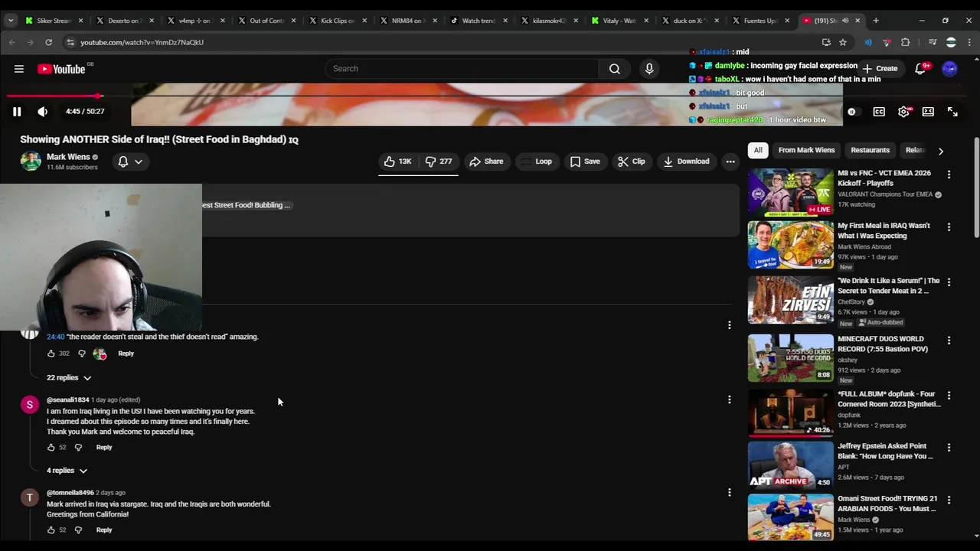Open a new browser tab with plus
980x551 pixels.
pyautogui.click(x=877, y=21)
